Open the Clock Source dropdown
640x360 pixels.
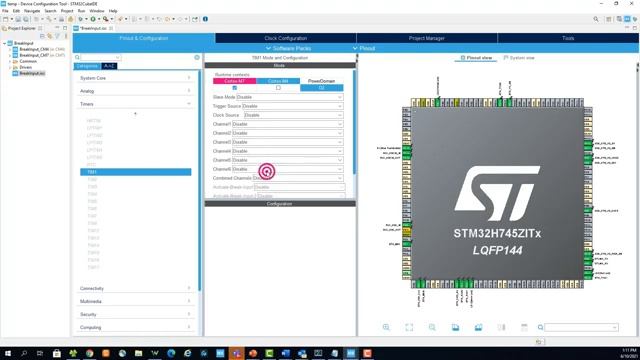click(293, 115)
